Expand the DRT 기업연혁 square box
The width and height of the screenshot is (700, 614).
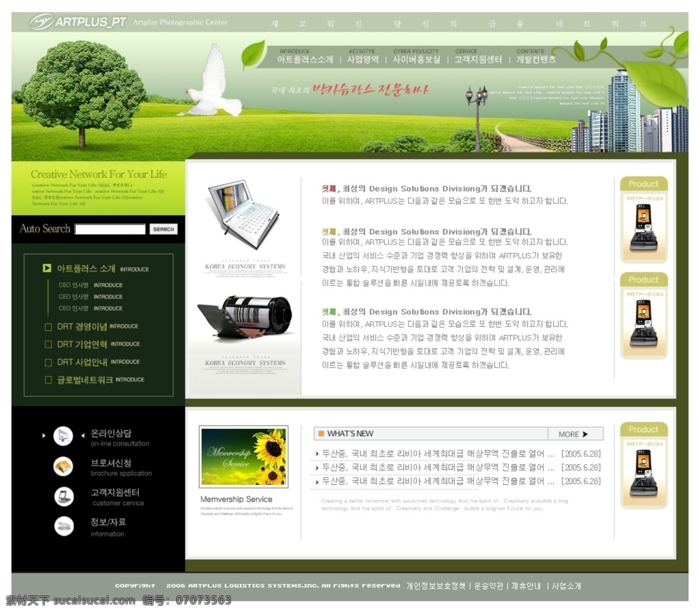(48, 344)
